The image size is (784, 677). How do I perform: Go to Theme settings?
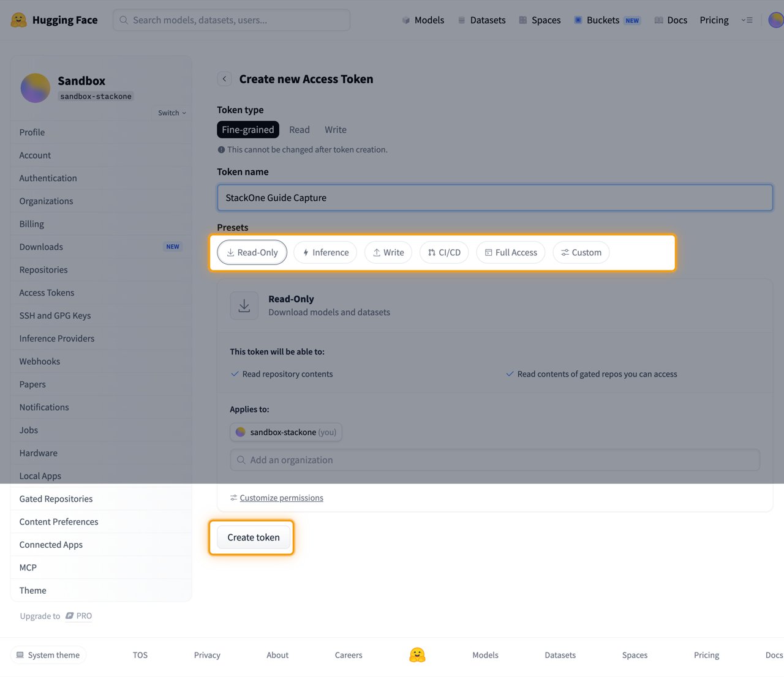coord(101,591)
